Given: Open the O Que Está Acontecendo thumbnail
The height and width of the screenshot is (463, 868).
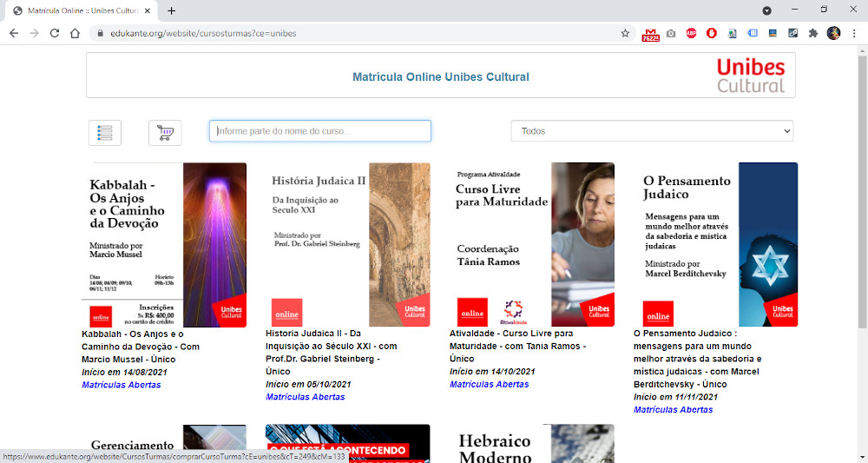Looking at the screenshot, I should pyautogui.click(x=348, y=443).
